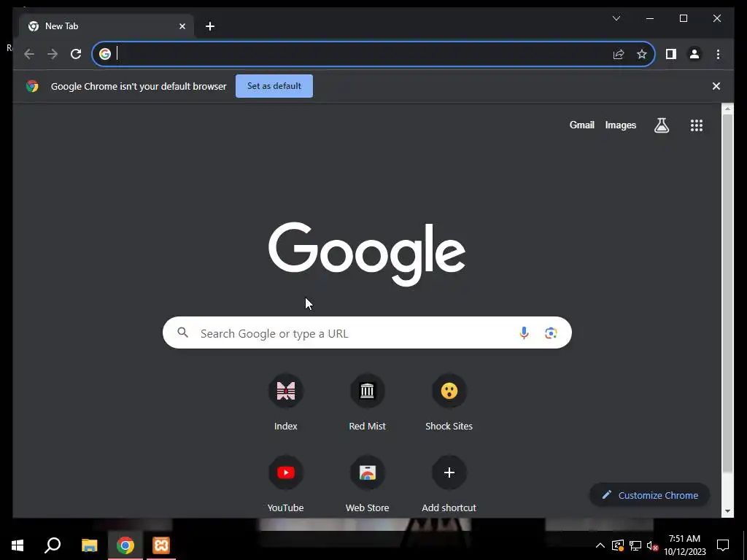The height and width of the screenshot is (560, 747).
Task: Open the profile avatar menu
Action: tap(694, 54)
